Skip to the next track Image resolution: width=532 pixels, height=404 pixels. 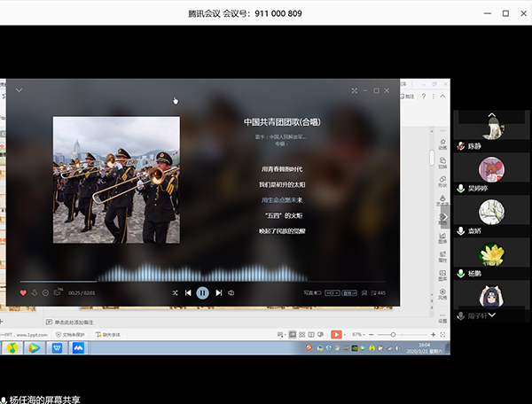point(219,292)
